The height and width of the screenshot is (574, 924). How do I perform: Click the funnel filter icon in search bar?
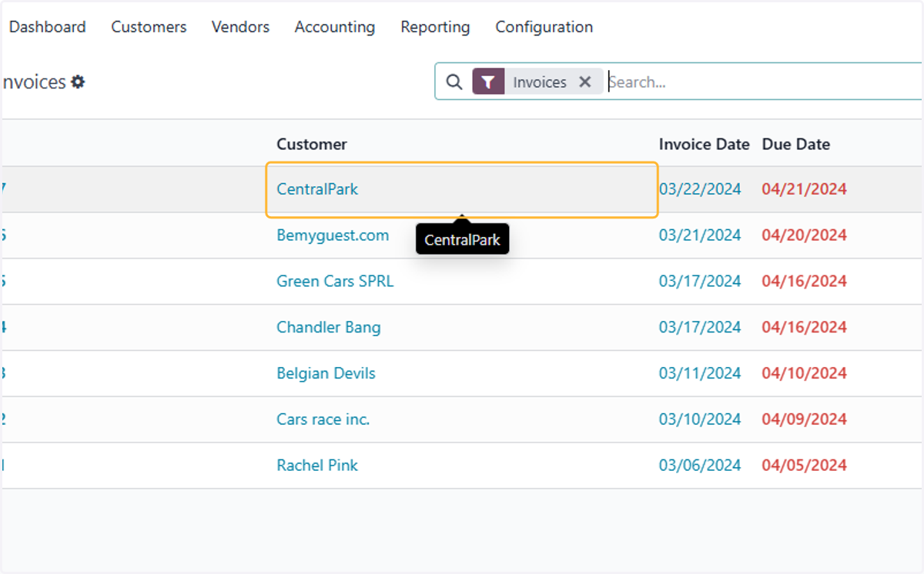[x=488, y=82]
